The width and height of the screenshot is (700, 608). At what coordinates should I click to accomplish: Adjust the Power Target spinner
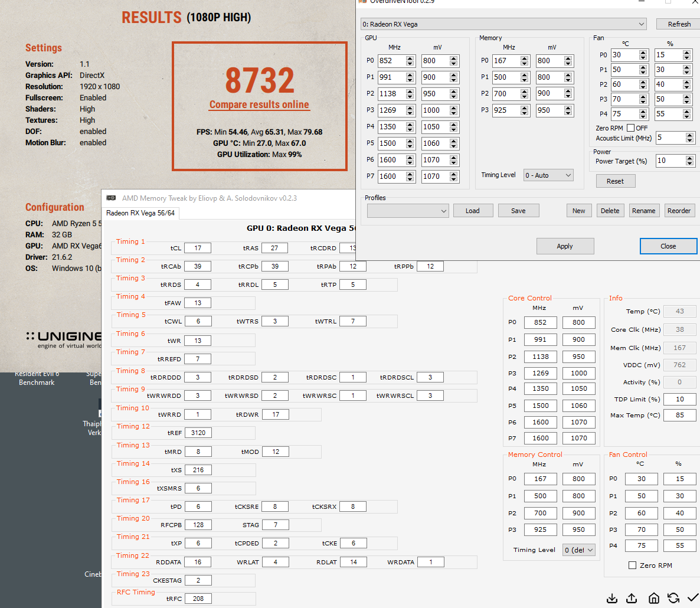[690, 161]
